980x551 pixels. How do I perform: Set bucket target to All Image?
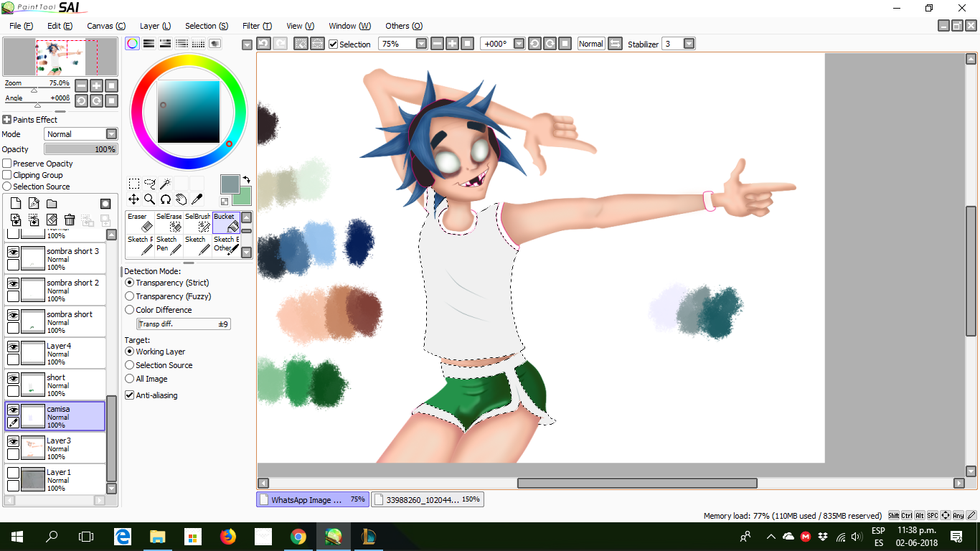(130, 379)
